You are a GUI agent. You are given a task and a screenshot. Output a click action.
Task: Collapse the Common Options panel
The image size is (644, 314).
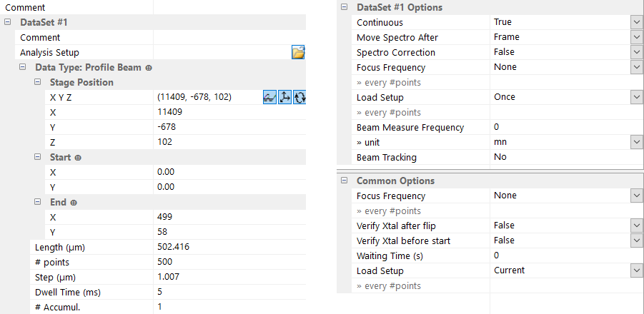click(x=345, y=181)
